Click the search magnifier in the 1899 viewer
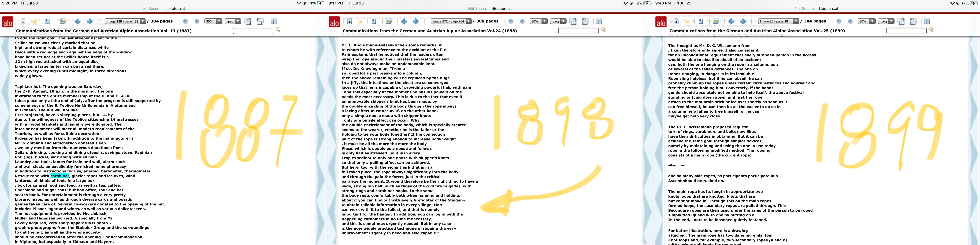The width and height of the screenshot is (980, 245). 931,30
